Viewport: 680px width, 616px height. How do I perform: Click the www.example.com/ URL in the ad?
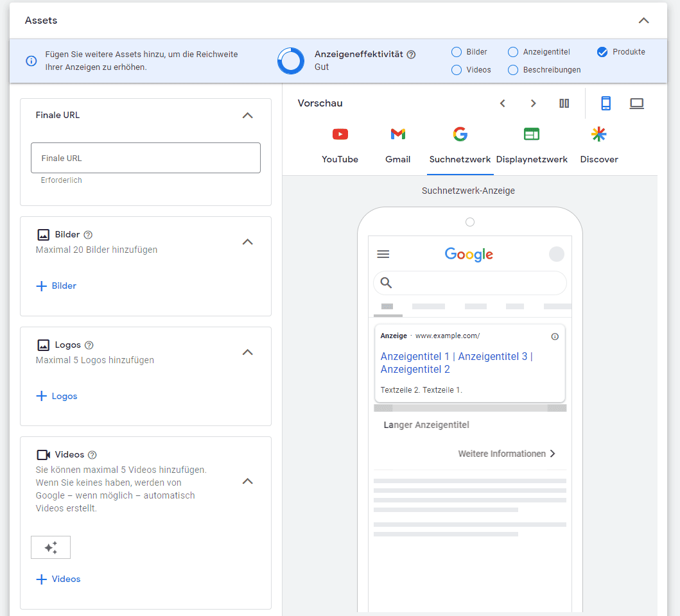448,336
